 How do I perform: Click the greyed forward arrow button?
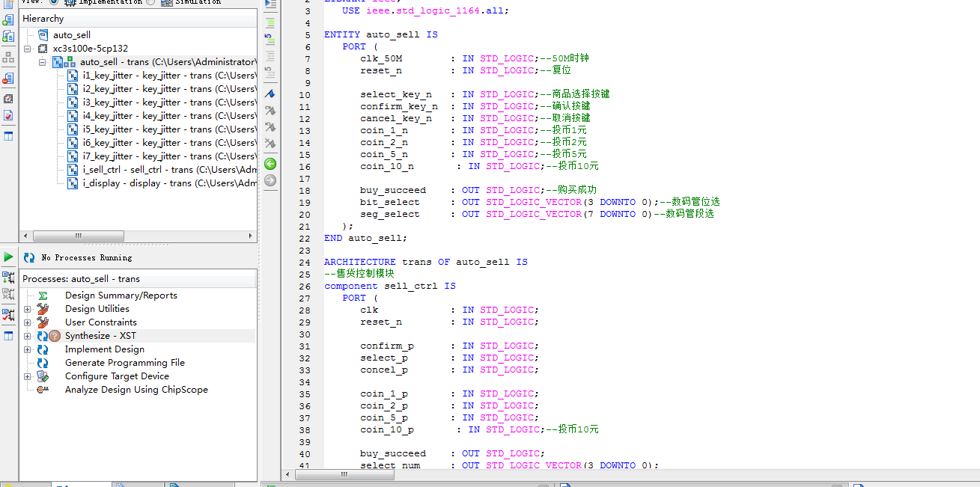coord(270,180)
